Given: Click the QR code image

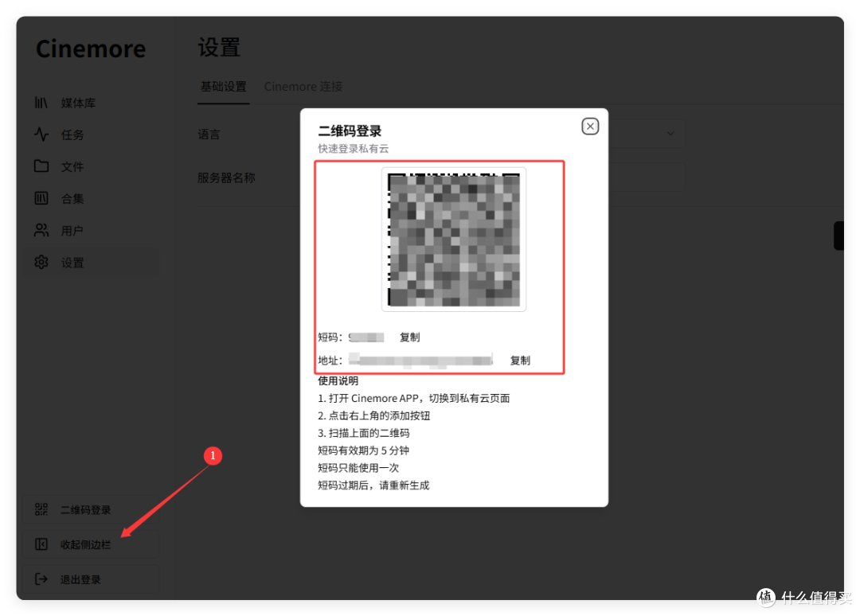Looking at the screenshot, I should [x=454, y=240].
